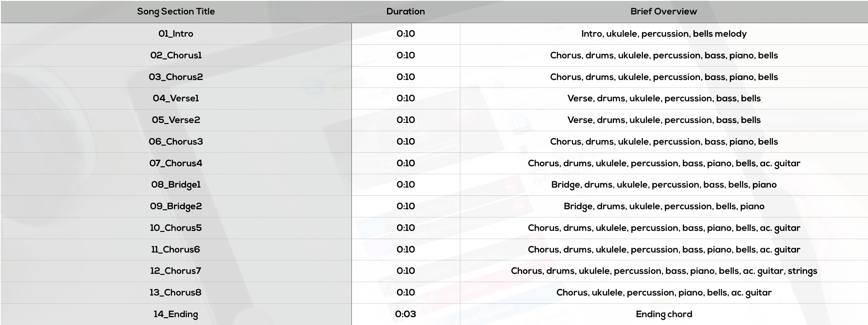The image size is (868, 325).
Task: Click the overview text in the 10_Chorus5 row
Action: (x=664, y=228)
